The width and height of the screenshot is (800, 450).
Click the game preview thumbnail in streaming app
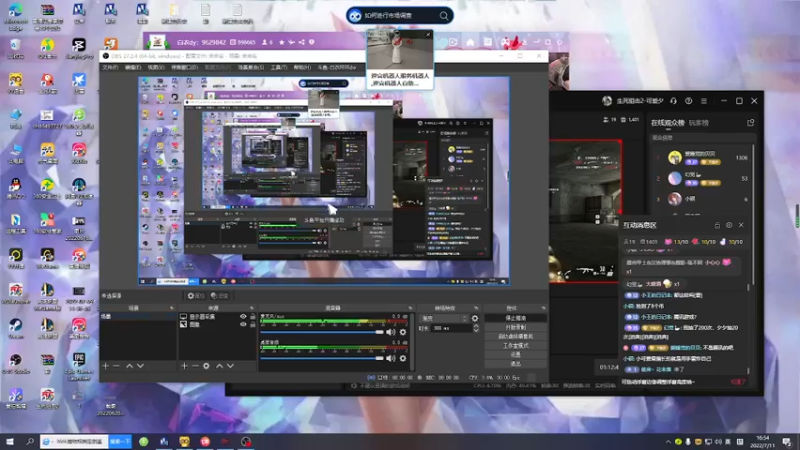pyautogui.click(x=585, y=211)
